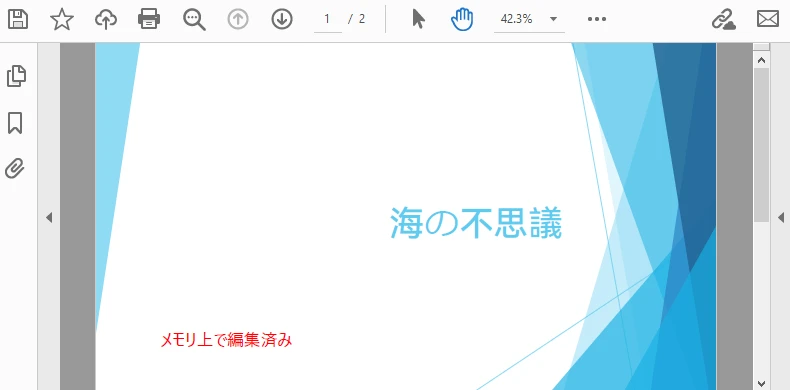790x390 pixels.
Task: Go to the next page with the down arrow
Action: (x=282, y=20)
